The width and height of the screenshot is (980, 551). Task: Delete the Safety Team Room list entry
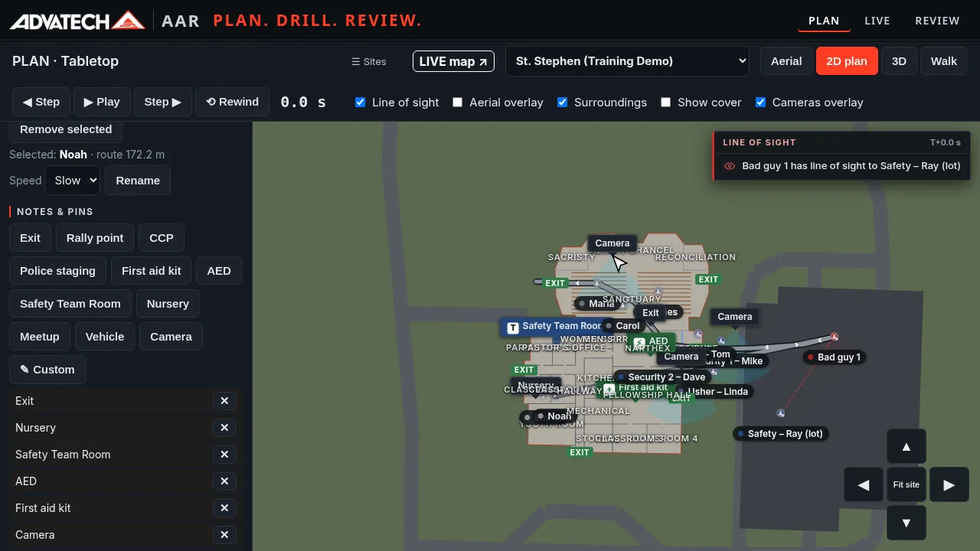[x=224, y=455]
